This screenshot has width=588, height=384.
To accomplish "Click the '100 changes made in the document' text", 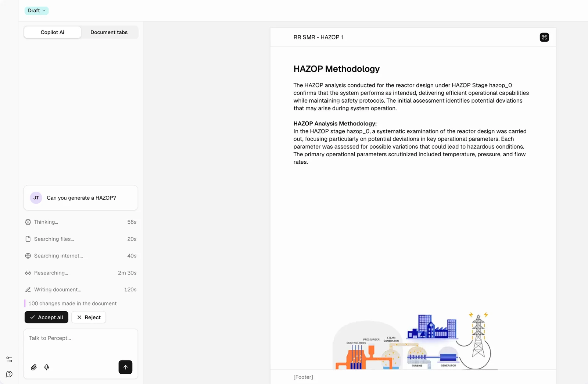I will tap(72, 303).
